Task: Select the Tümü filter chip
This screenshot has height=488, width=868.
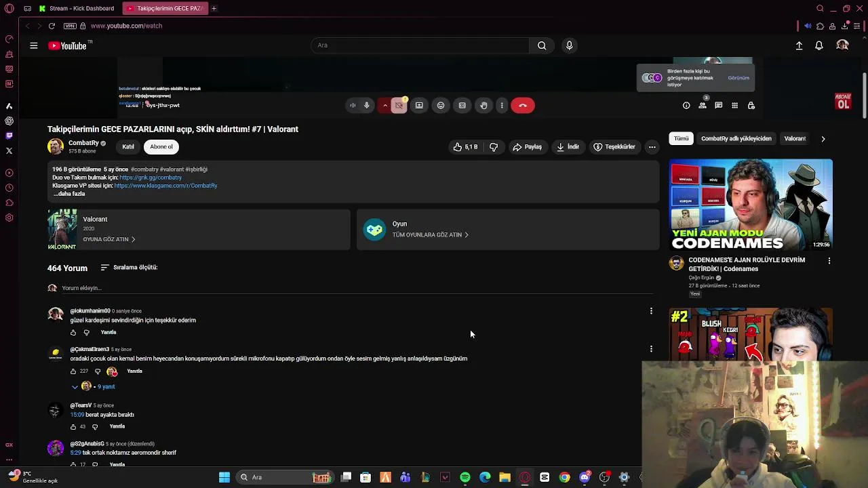Action: (682, 138)
